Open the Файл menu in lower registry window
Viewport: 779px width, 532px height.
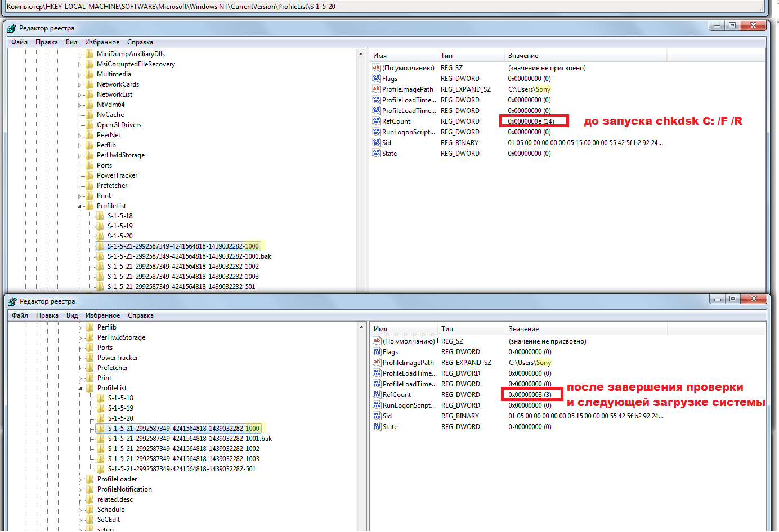[x=20, y=315]
